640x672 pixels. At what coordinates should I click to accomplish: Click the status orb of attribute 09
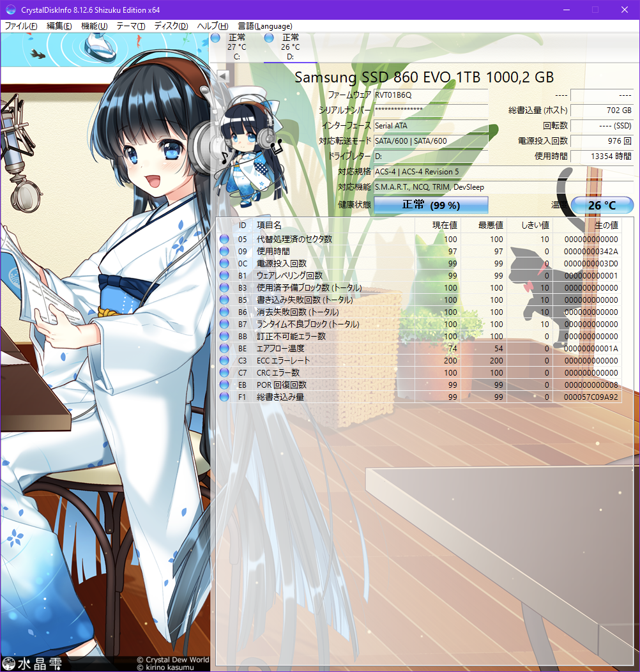(x=224, y=250)
